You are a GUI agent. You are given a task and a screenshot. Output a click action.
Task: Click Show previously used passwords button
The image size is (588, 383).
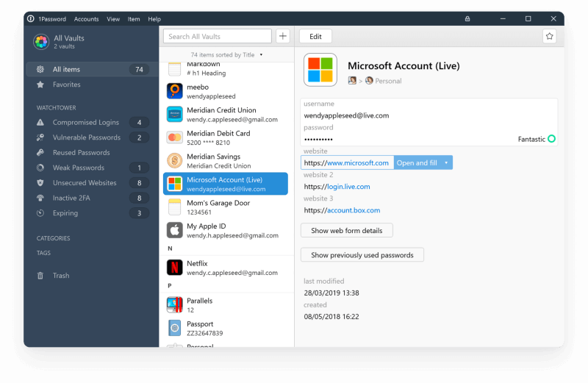coord(362,255)
